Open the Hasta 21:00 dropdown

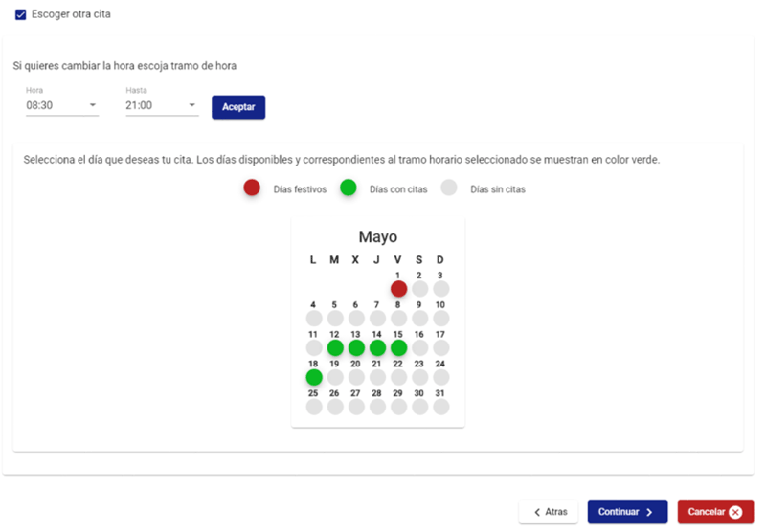tap(162, 105)
